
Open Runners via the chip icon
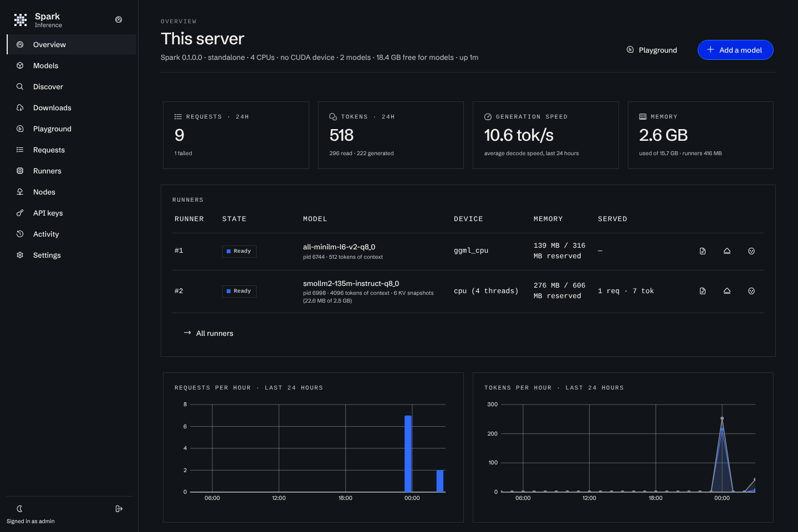coord(20,171)
